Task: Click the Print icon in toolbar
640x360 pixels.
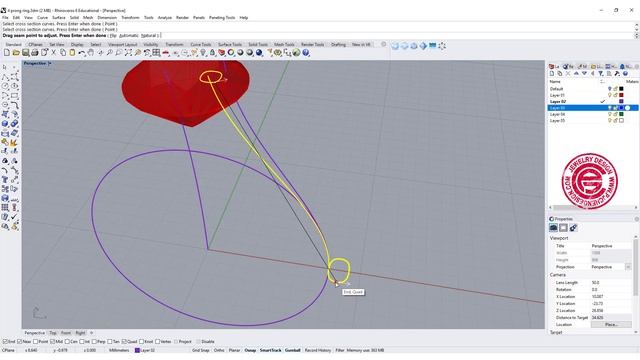Action: 35,53
